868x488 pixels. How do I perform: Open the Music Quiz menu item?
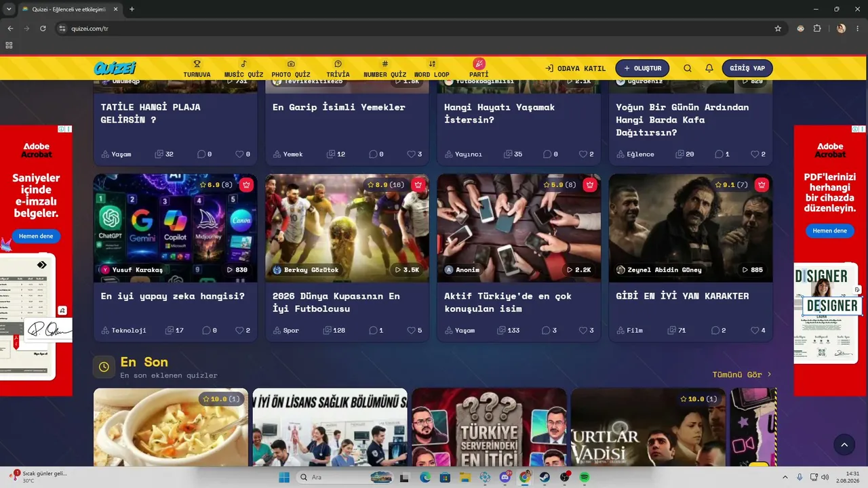[x=243, y=69]
